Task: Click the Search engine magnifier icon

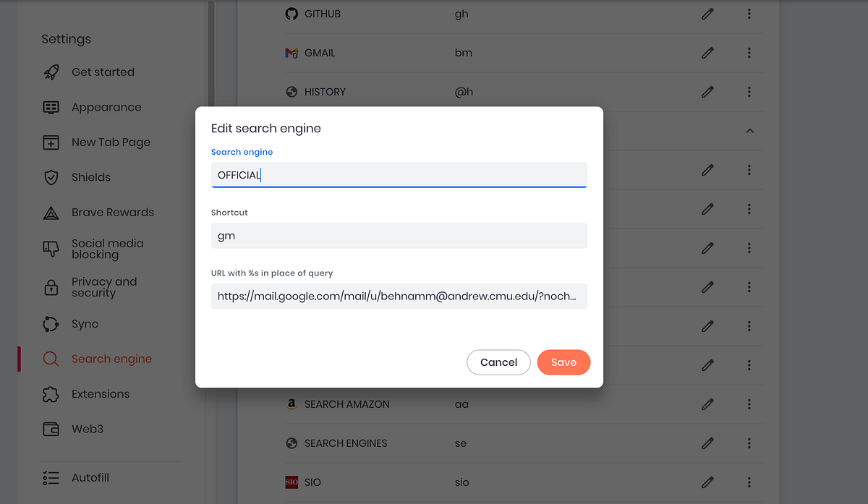Action: coord(51,359)
